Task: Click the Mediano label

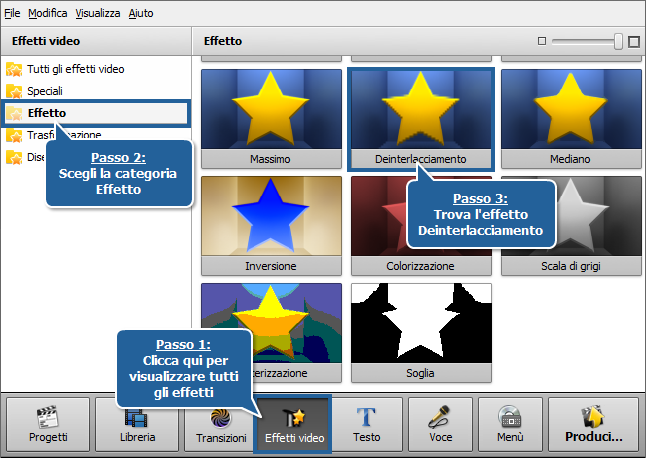Action: [570, 159]
